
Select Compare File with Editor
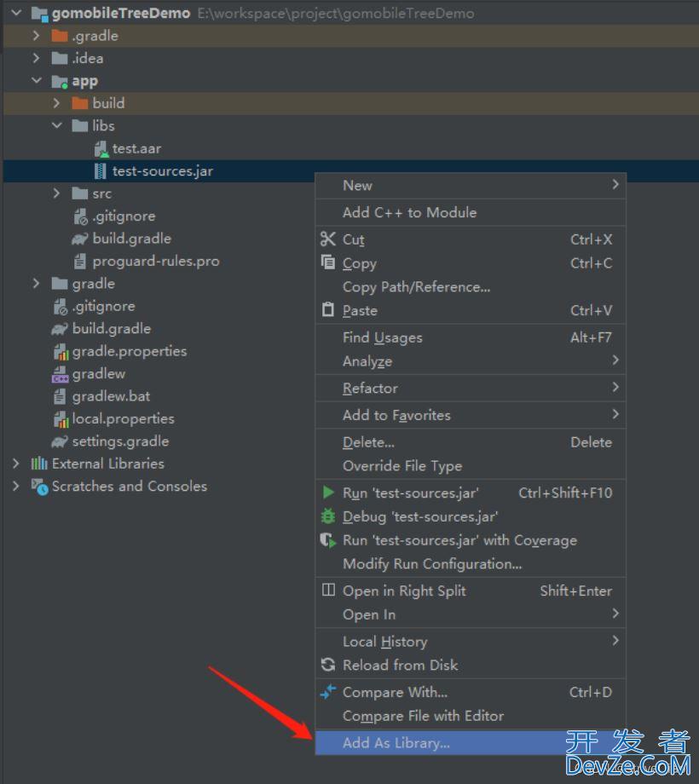click(x=471, y=716)
